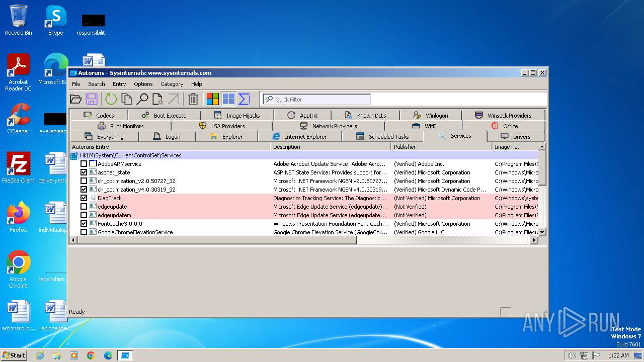Image resolution: width=644 pixels, height=362 pixels.
Task: Click the taskbar volume speaker icon
Action: 572,355
